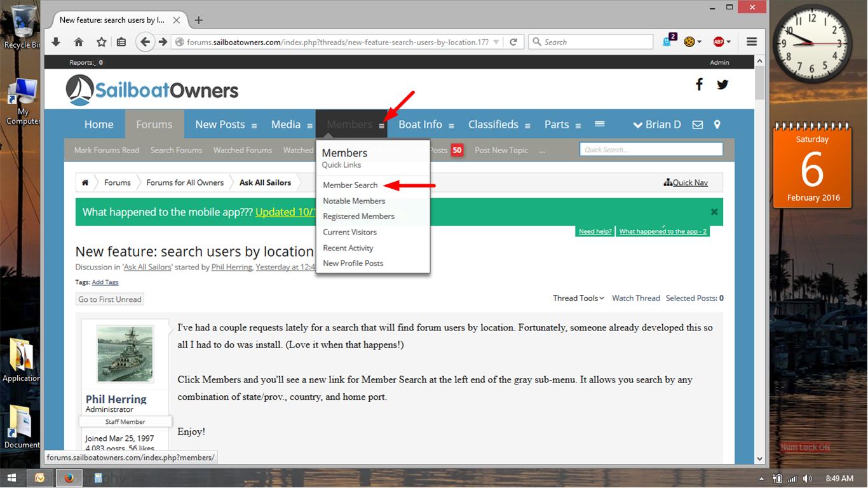Dismiss the green mobile app notice
Viewport: 868px width, 488px height.
[714, 212]
